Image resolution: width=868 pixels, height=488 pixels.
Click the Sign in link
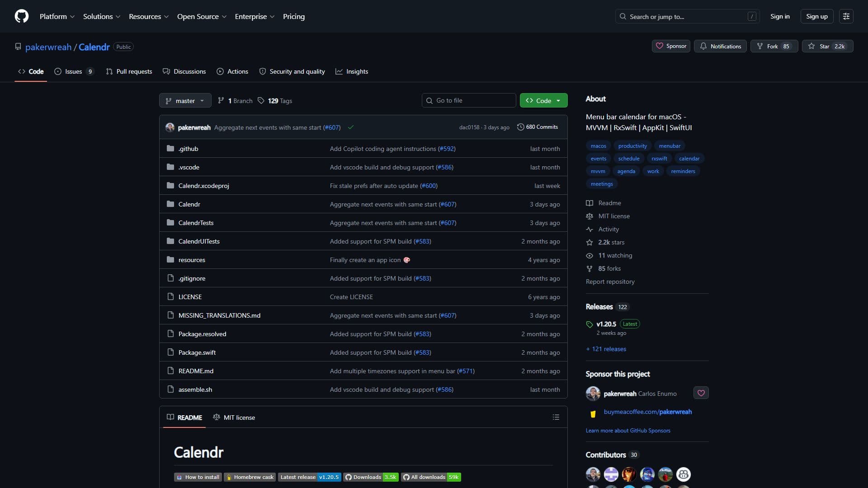click(x=780, y=16)
